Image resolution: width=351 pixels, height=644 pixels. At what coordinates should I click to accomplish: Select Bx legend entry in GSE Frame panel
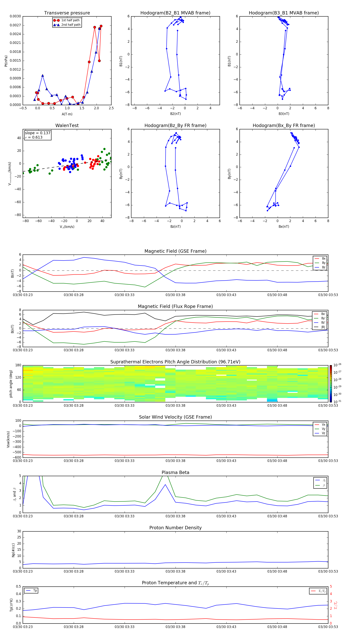pyautogui.click(x=320, y=259)
